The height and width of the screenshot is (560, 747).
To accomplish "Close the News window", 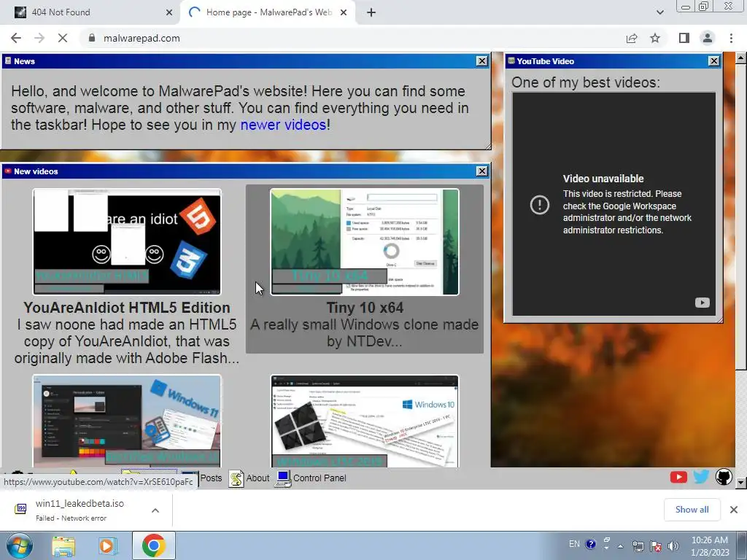I will point(481,61).
